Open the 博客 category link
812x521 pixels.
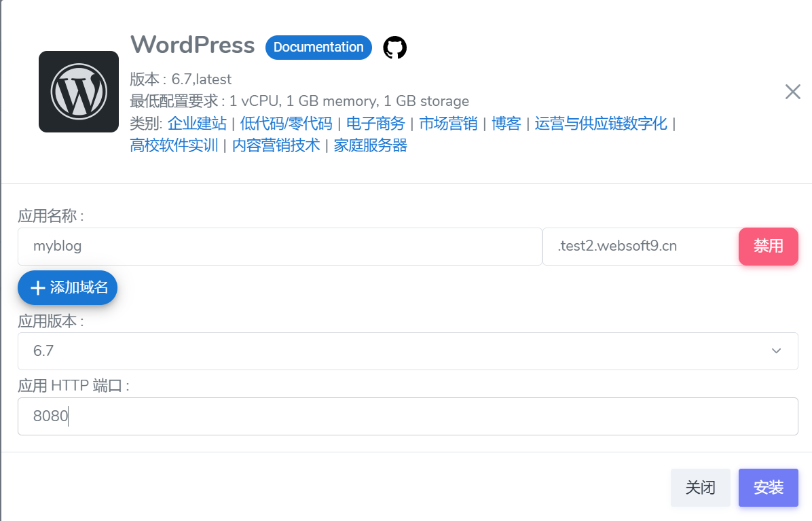506,123
